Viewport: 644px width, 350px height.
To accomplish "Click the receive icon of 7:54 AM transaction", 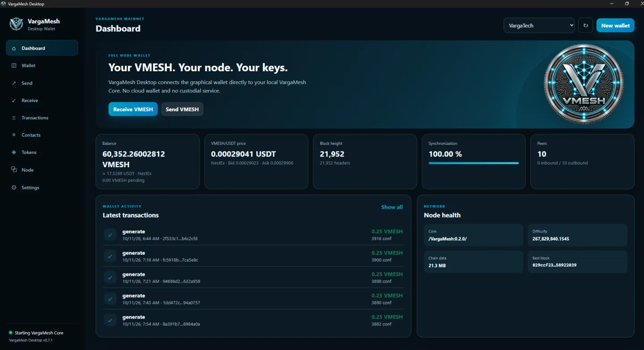I will [x=110, y=320].
